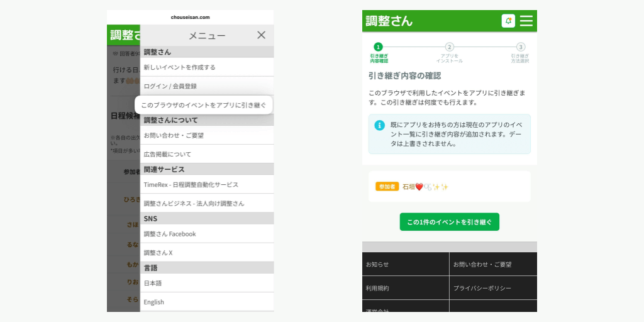Click the 調整さんについて section header
Screen dimensions: 644x322
pyautogui.click(x=207, y=120)
